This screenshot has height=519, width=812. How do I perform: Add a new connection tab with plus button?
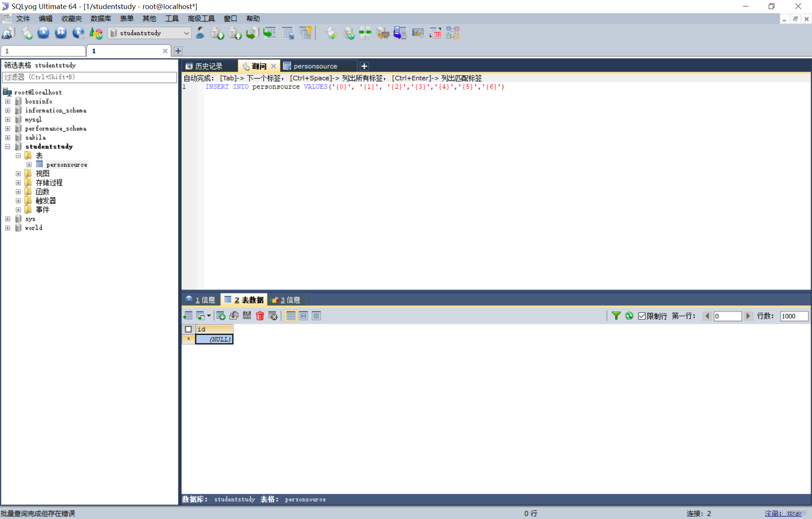(x=178, y=51)
